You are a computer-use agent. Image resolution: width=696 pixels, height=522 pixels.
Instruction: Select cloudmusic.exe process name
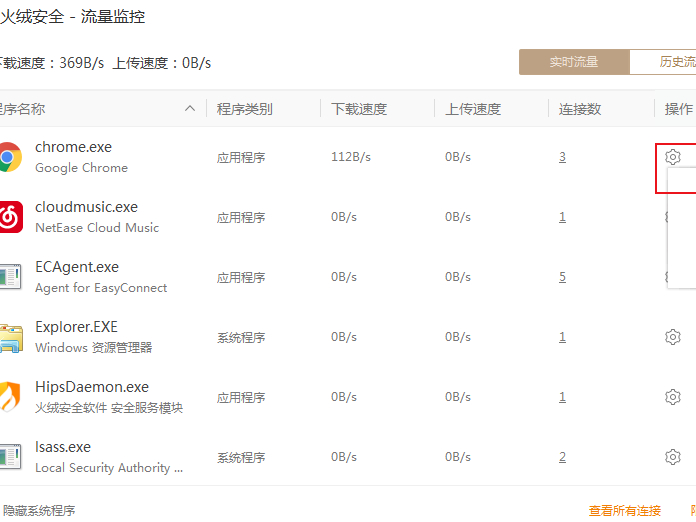click(87, 207)
